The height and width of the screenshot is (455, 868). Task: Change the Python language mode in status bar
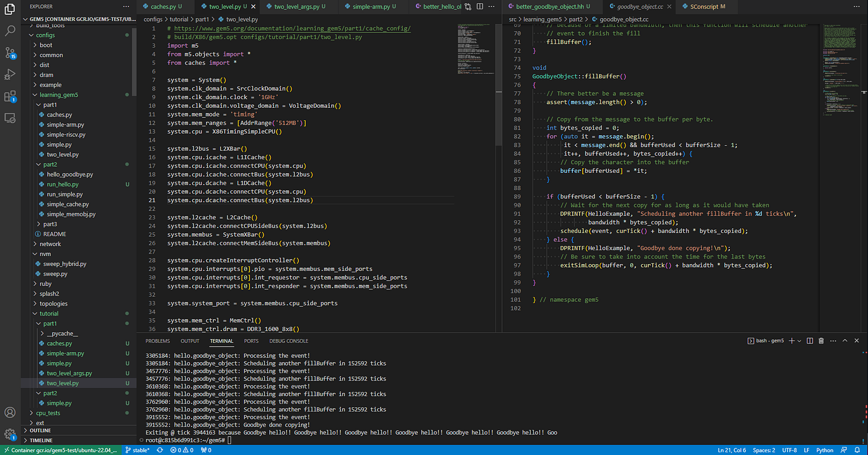(825, 450)
